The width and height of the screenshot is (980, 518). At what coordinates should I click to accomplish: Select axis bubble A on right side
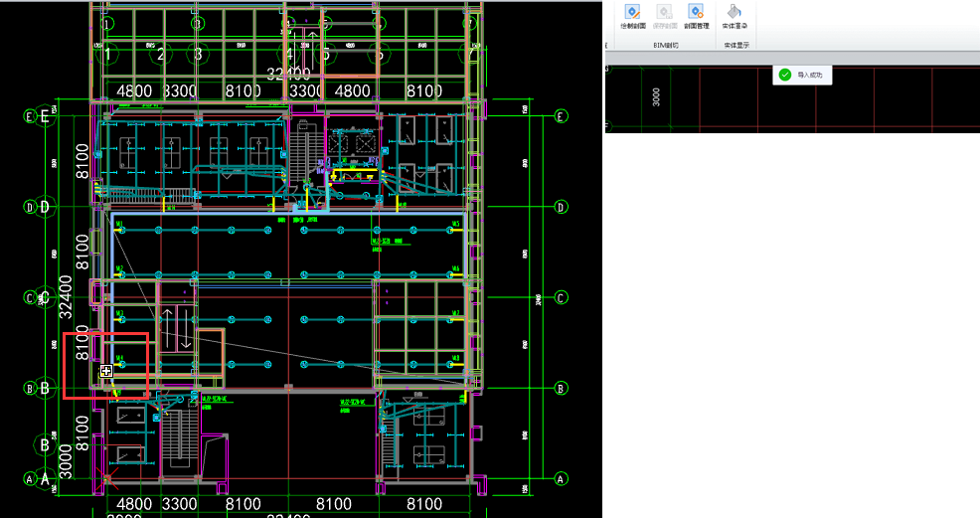pos(562,478)
